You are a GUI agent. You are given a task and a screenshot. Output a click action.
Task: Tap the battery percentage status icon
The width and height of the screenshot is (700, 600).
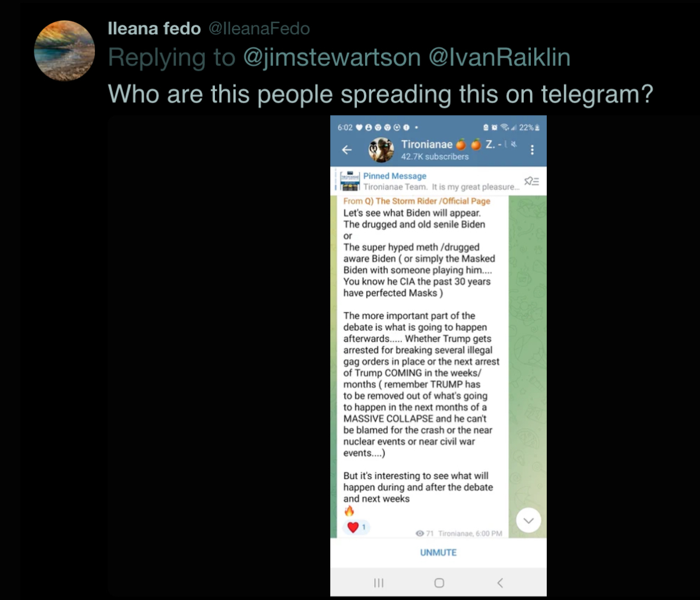click(x=530, y=128)
